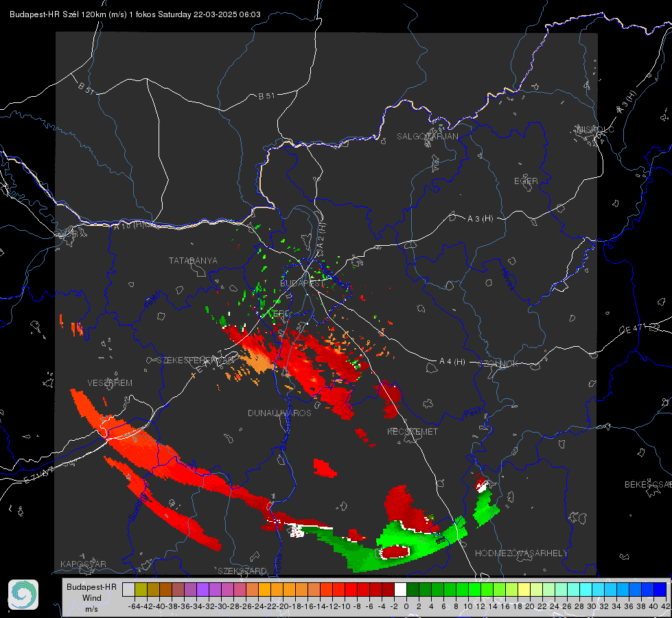672x618 pixels.
Task: Select the A 3 (H) label near Eger
Action: pyautogui.click(x=480, y=219)
